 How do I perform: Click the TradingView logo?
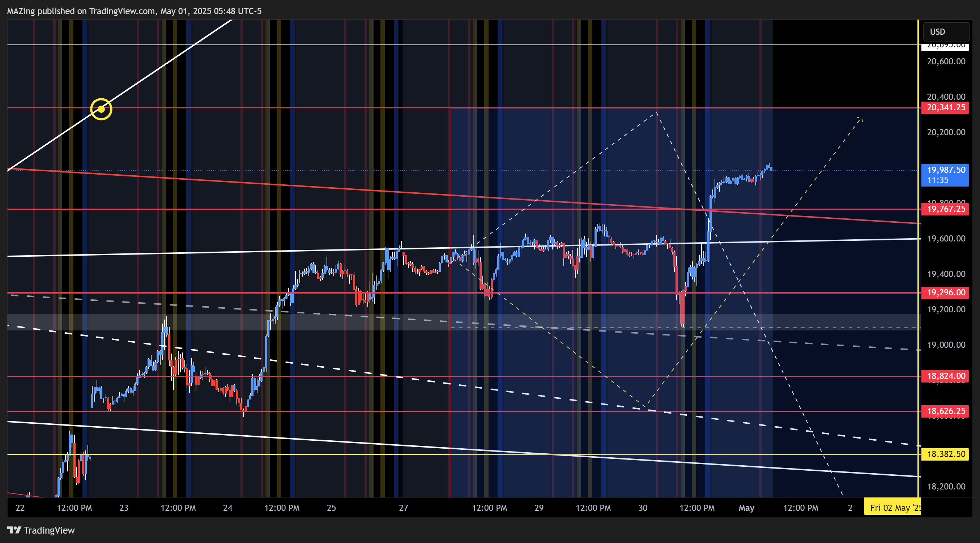pos(41,530)
